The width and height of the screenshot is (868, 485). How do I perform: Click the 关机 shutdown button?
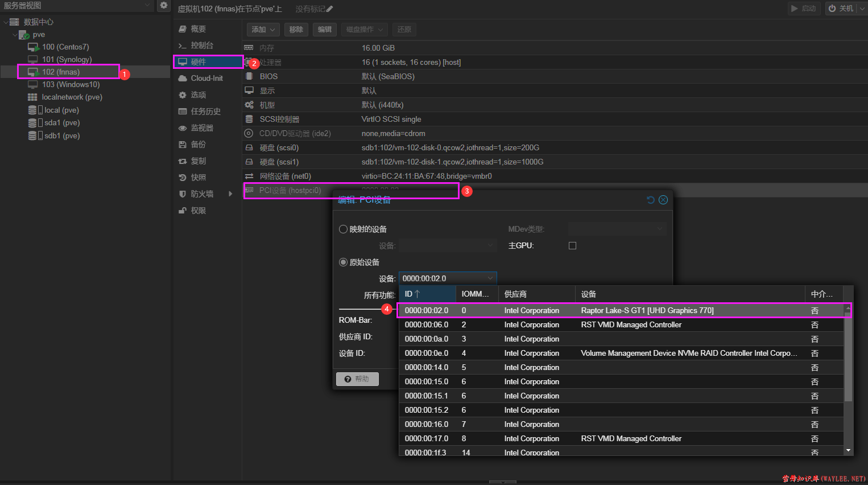coord(841,8)
